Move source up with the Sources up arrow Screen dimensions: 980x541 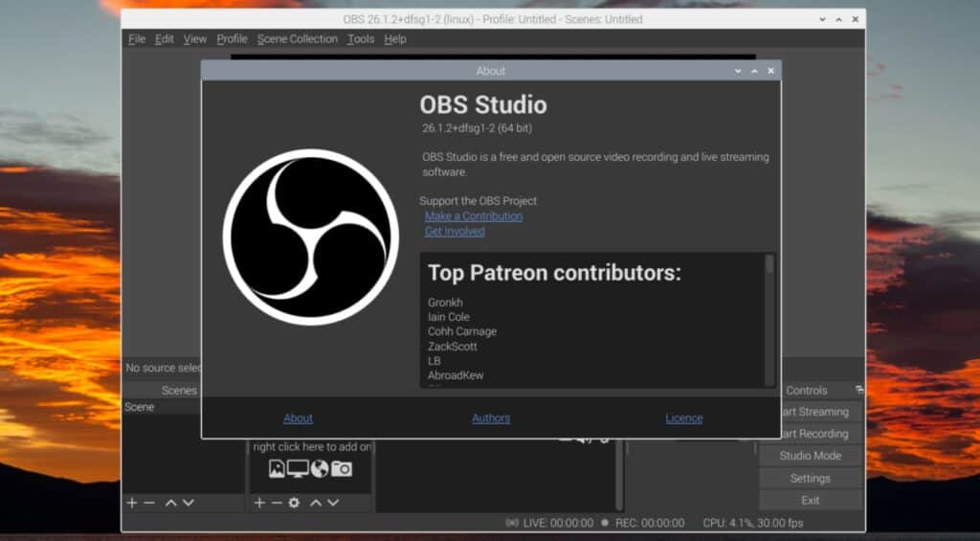click(316, 503)
